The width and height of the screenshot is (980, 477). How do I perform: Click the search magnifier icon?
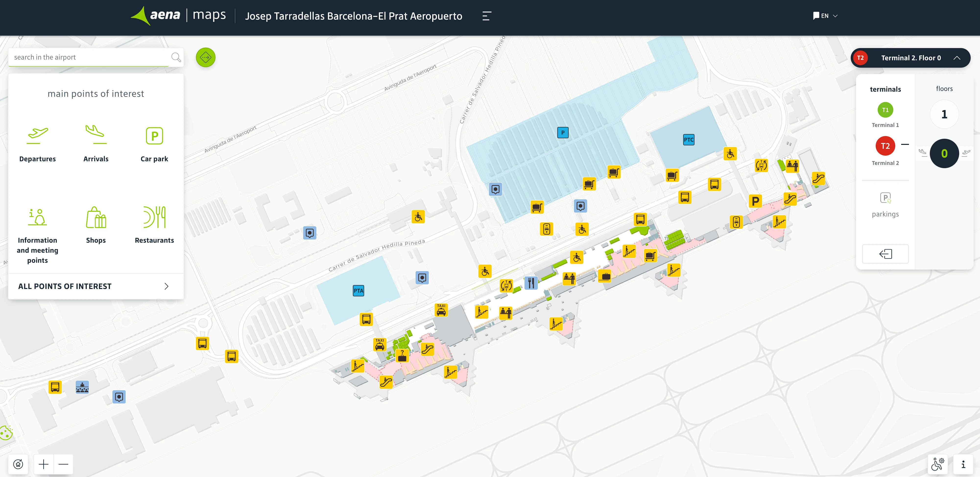tap(176, 58)
